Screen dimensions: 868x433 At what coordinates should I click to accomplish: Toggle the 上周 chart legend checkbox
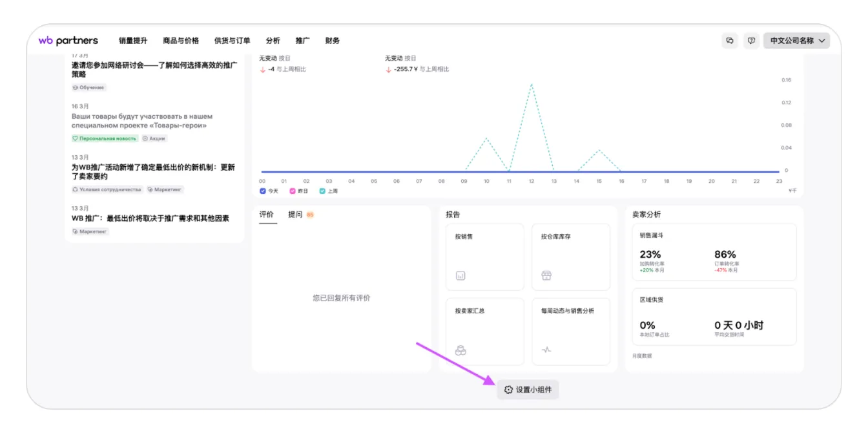pos(322,191)
